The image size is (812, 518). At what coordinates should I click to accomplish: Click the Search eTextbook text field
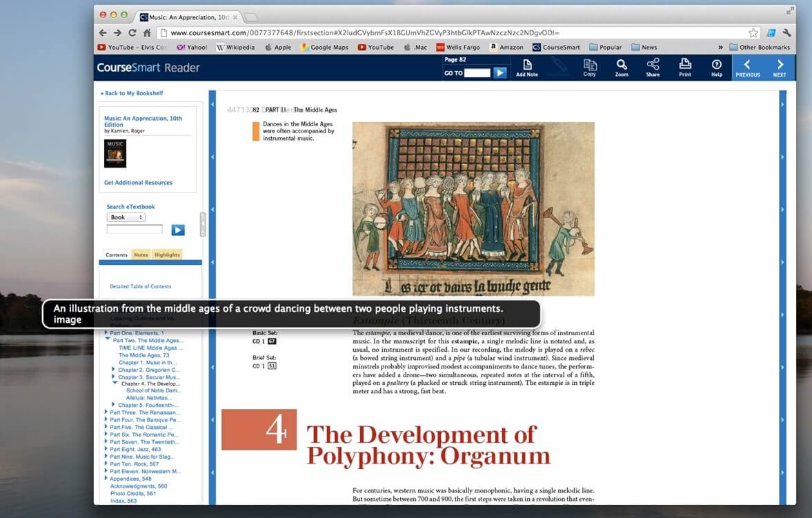coord(135,229)
